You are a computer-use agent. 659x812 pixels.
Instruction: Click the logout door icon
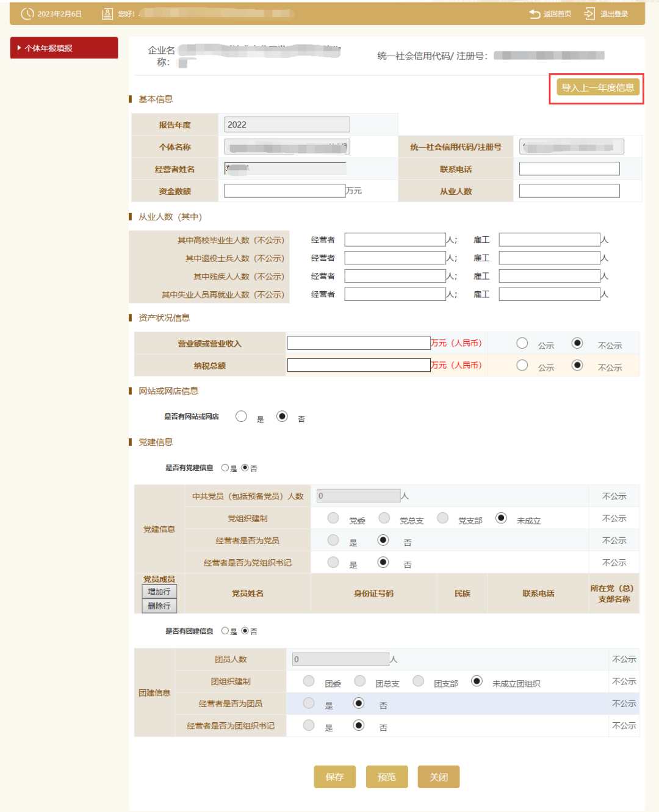tap(589, 14)
